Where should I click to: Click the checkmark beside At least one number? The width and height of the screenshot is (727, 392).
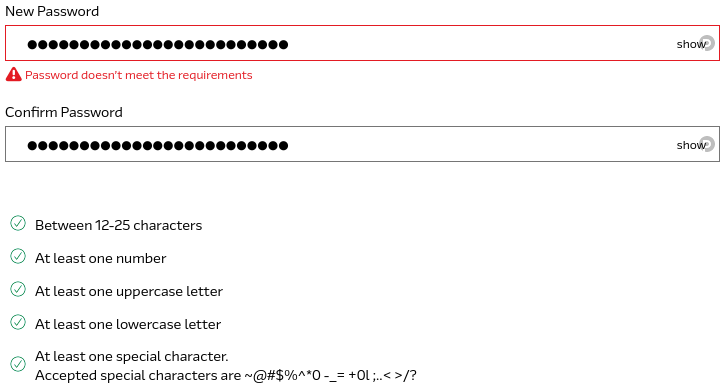18,256
